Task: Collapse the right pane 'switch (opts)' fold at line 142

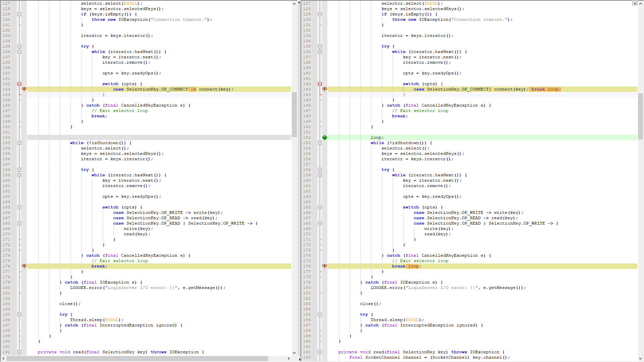Action: pos(320,84)
